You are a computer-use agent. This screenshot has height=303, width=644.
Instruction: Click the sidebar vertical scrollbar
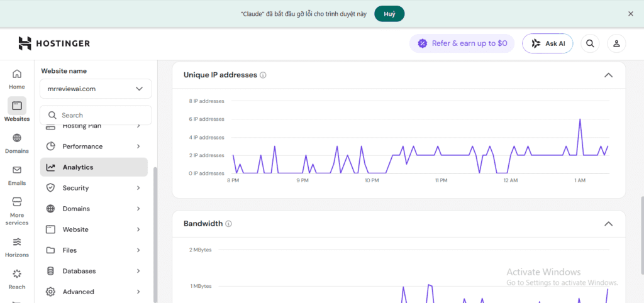(155, 234)
